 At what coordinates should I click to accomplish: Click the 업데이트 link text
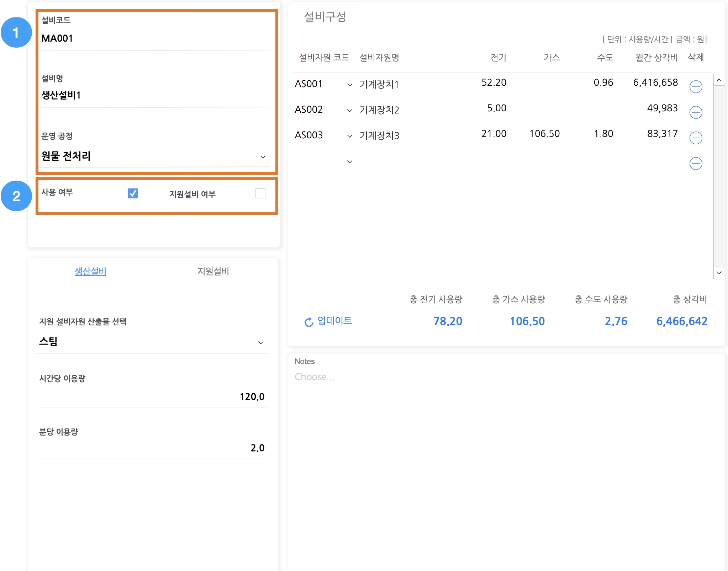click(x=334, y=321)
